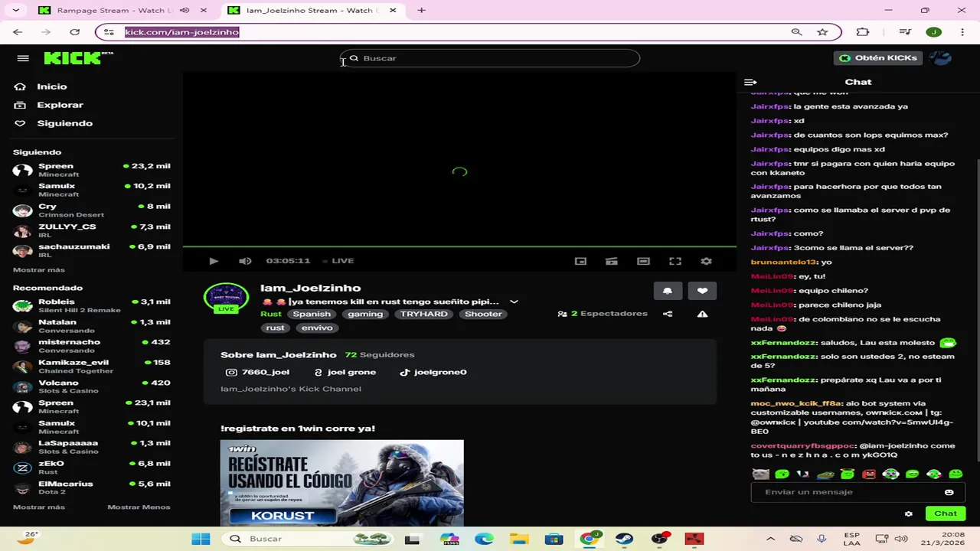Share the stream with share icon
The image size is (980, 551).
(x=668, y=314)
